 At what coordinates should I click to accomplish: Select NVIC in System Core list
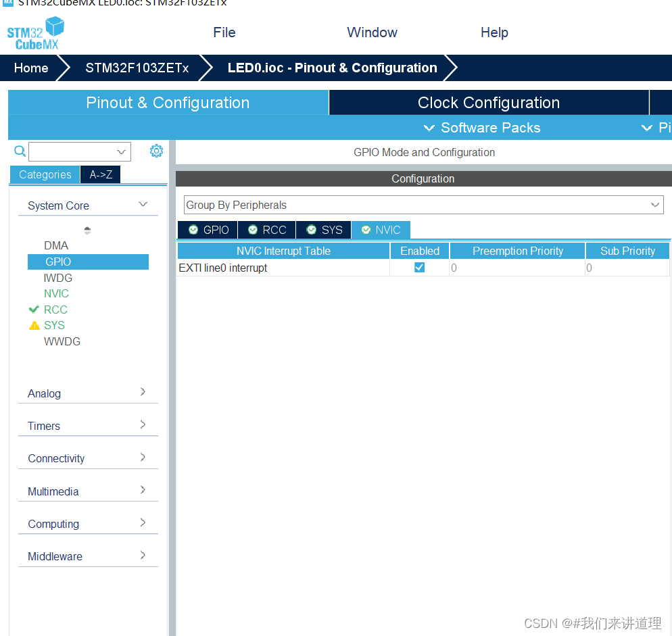coord(56,293)
